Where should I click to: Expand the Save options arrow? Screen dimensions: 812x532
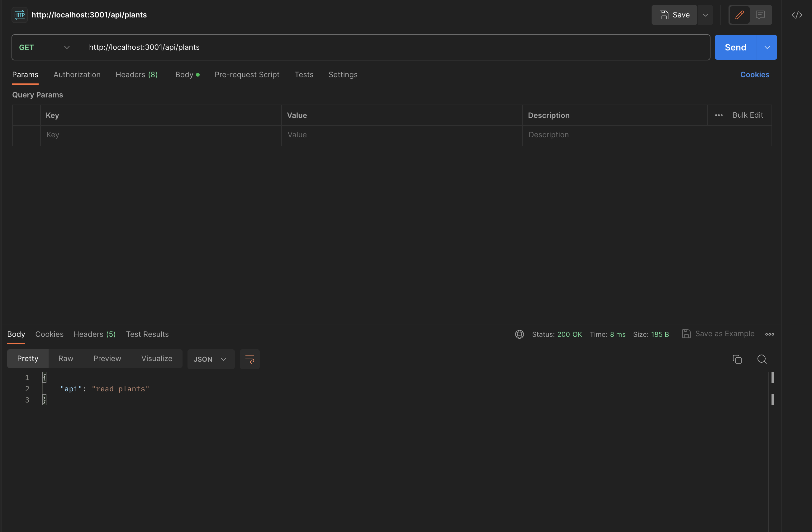click(x=705, y=15)
